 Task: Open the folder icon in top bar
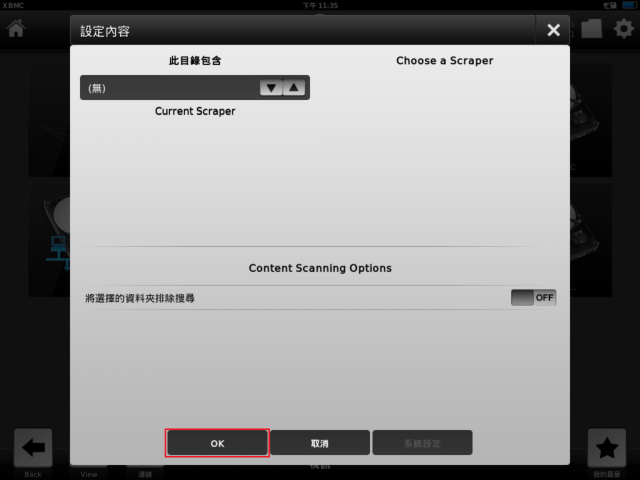click(591, 29)
